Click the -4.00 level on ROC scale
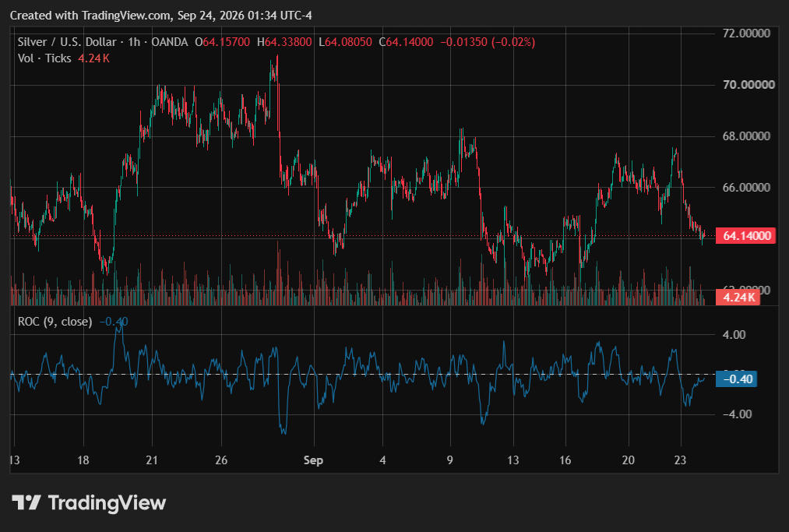This screenshot has width=789, height=532. click(x=737, y=414)
